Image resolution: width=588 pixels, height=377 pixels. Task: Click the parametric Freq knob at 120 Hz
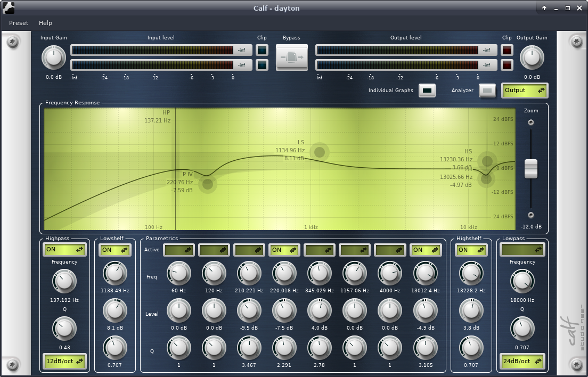pos(214,273)
